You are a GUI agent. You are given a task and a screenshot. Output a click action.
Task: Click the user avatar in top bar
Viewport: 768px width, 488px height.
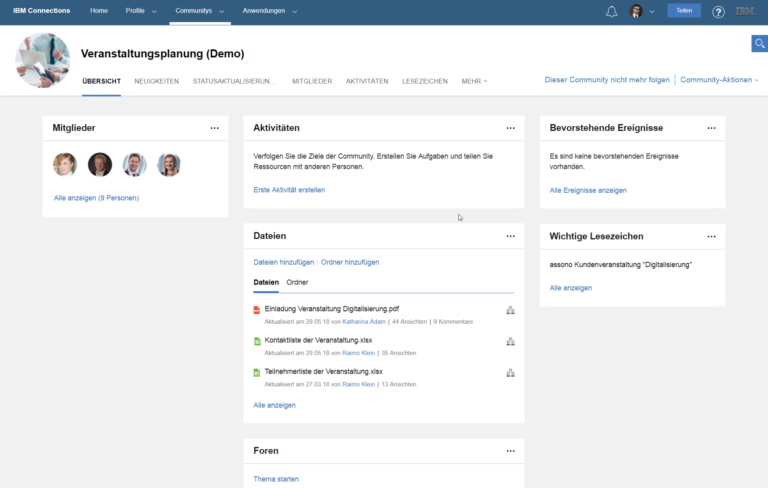click(636, 11)
